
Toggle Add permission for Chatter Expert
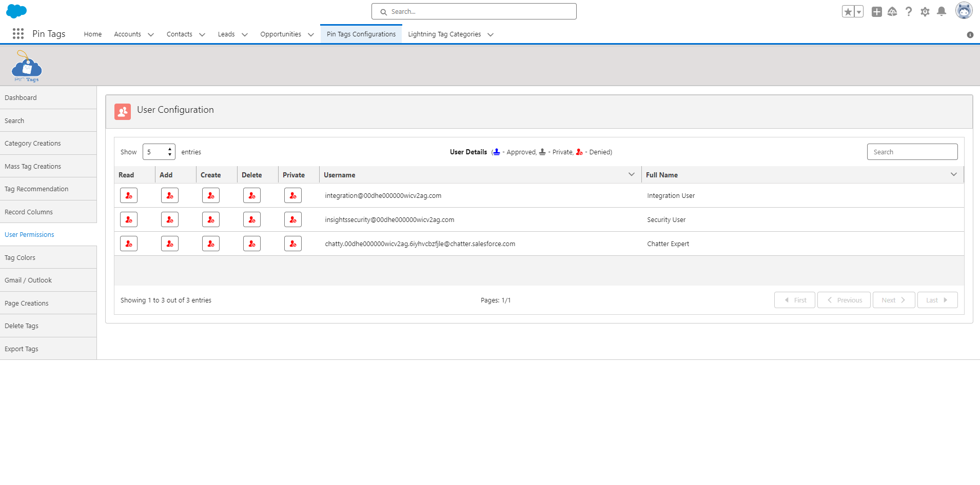[x=170, y=244]
